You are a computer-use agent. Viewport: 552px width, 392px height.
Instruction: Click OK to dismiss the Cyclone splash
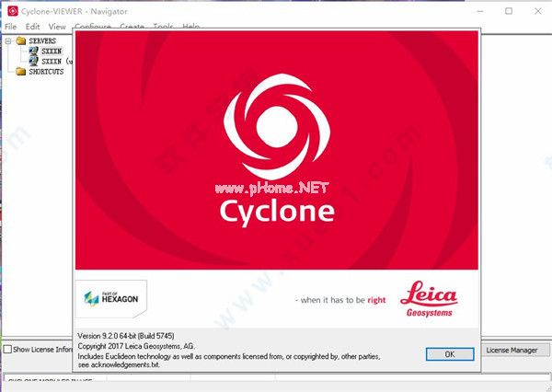coord(450,354)
